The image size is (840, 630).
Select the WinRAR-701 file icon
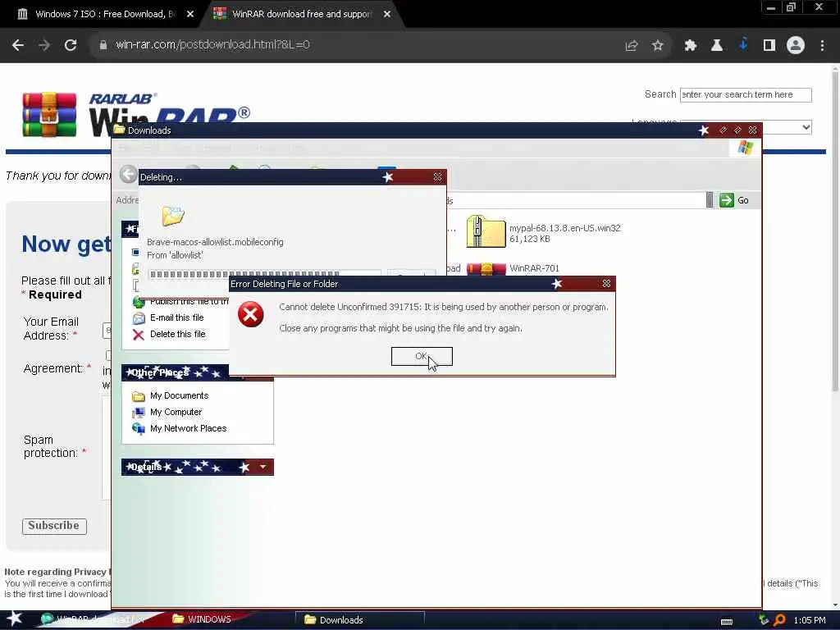(x=486, y=269)
